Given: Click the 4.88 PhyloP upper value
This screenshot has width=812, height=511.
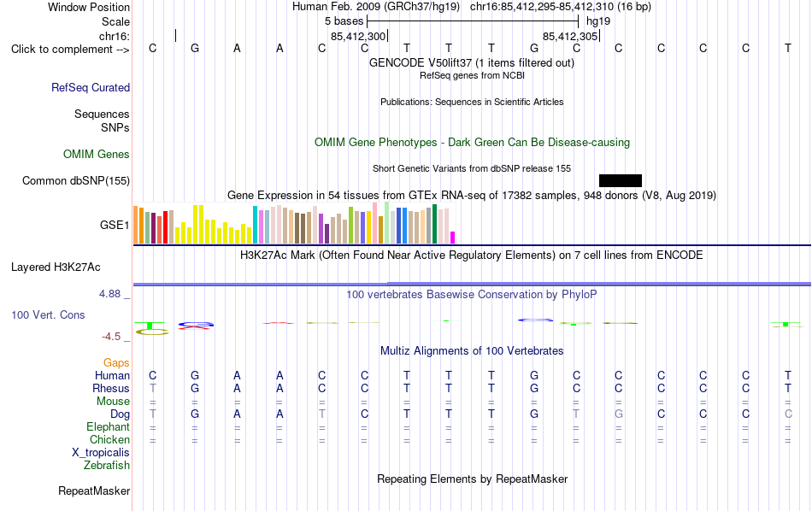Looking at the screenshot, I should (109, 294).
